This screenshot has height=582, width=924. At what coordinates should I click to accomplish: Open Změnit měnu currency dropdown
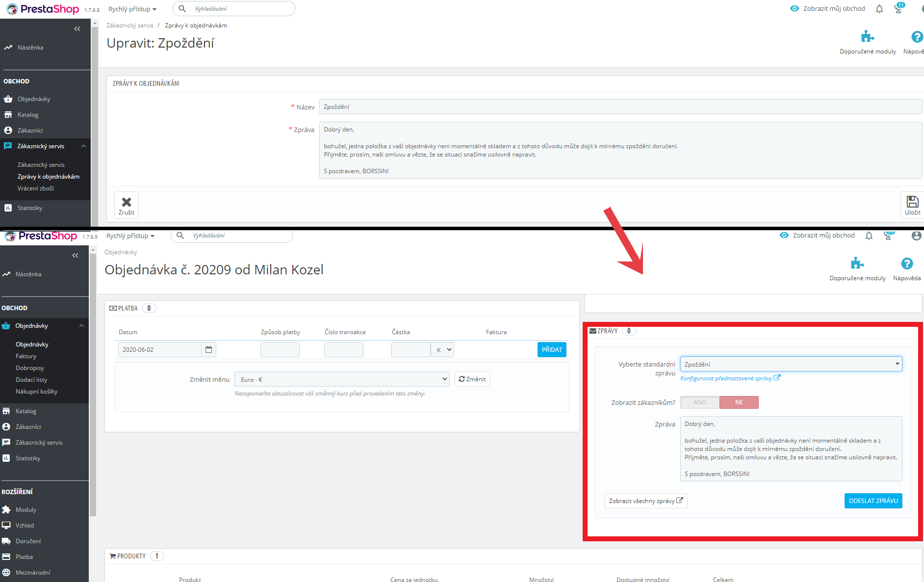tap(342, 379)
